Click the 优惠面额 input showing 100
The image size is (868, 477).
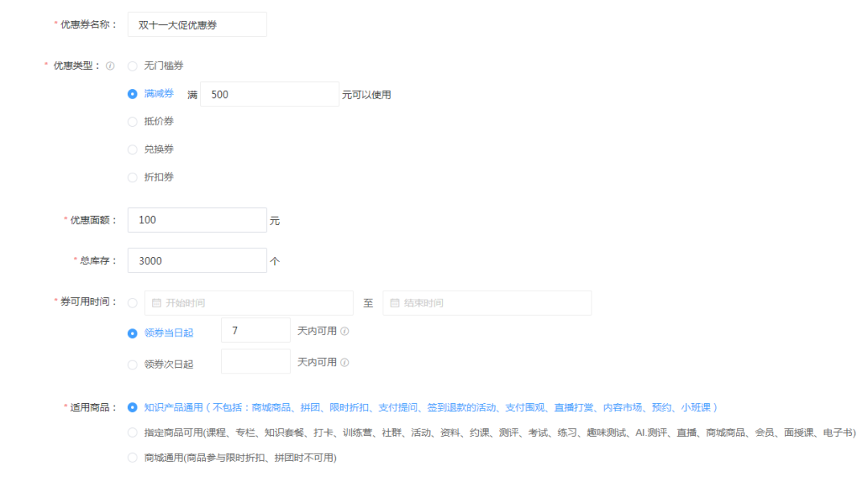tap(197, 220)
